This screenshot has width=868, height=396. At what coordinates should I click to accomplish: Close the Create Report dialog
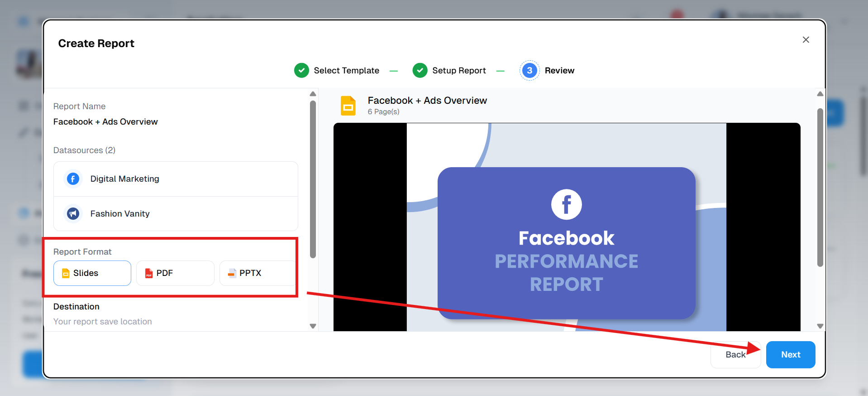(806, 40)
